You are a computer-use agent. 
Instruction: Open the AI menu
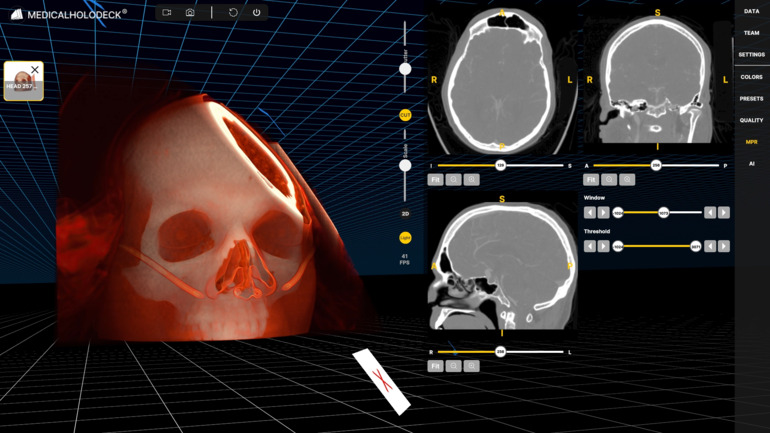pyautogui.click(x=751, y=163)
